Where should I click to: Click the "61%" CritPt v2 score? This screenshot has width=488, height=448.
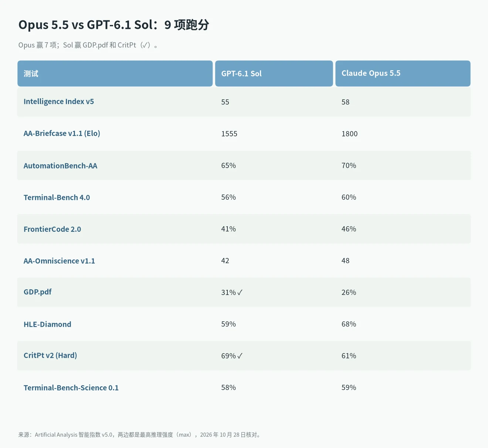click(x=349, y=356)
